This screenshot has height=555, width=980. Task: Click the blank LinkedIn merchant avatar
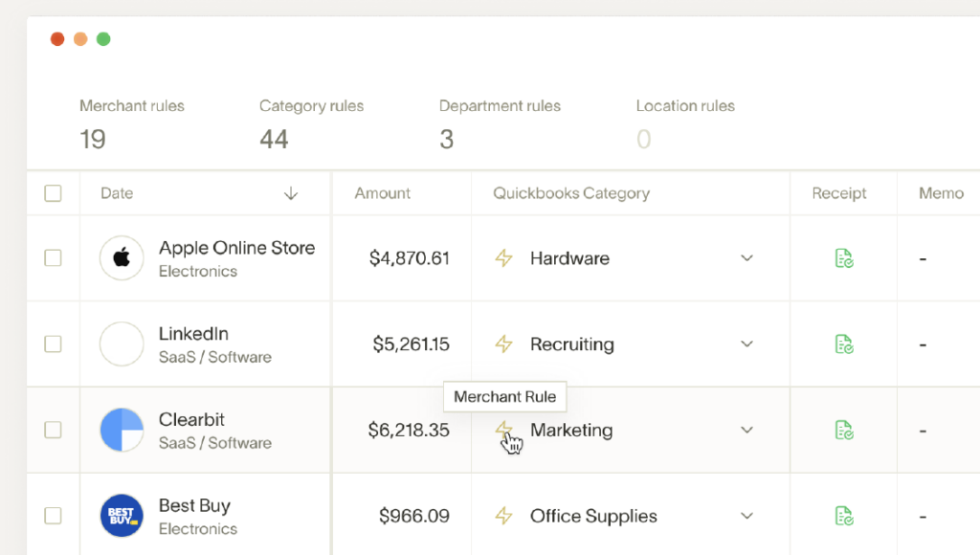[122, 344]
